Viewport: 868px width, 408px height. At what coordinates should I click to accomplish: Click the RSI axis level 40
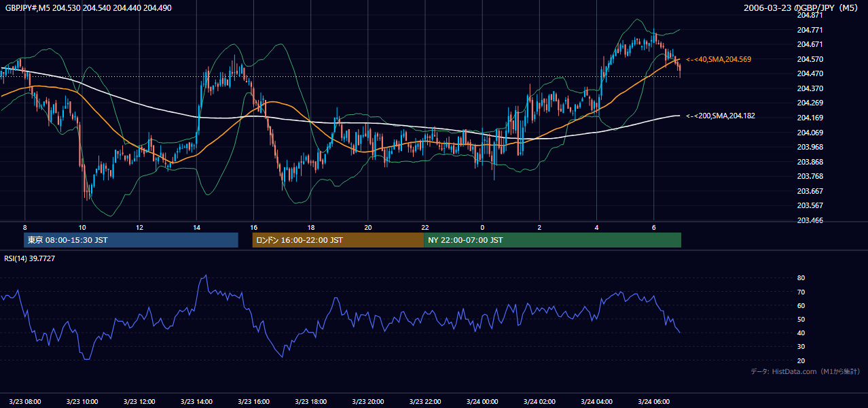[801, 333]
